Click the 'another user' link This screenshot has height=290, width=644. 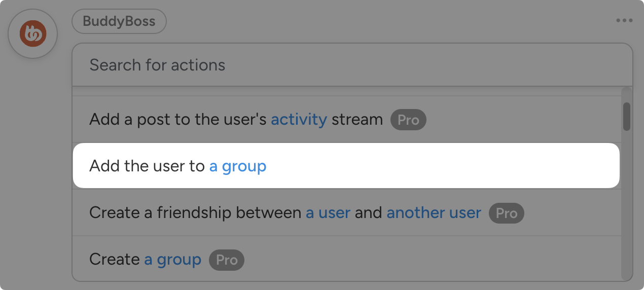pos(434,213)
